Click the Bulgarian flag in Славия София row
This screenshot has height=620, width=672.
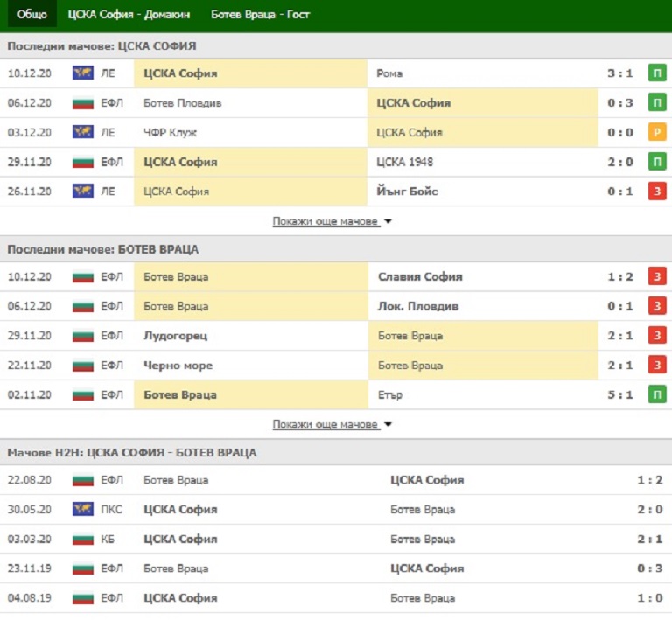pyautogui.click(x=83, y=277)
